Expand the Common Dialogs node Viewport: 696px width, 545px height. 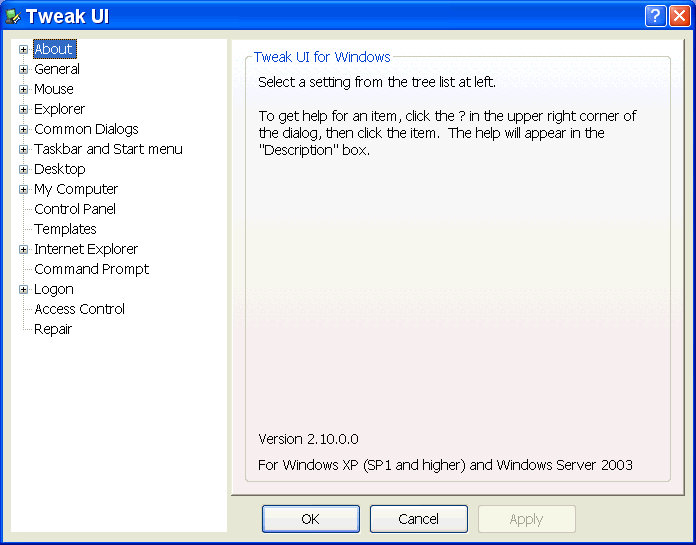24,129
